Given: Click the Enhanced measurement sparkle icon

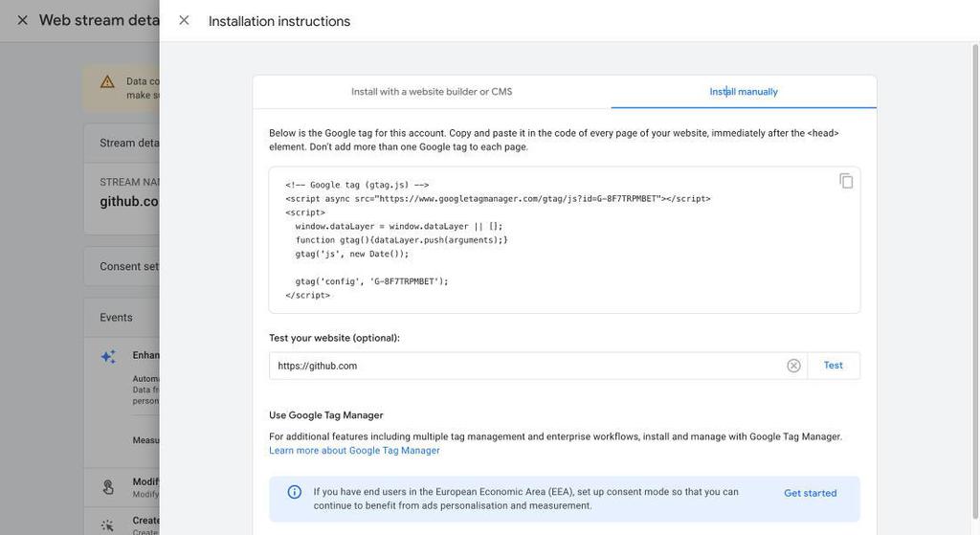Looking at the screenshot, I should click(x=108, y=357).
